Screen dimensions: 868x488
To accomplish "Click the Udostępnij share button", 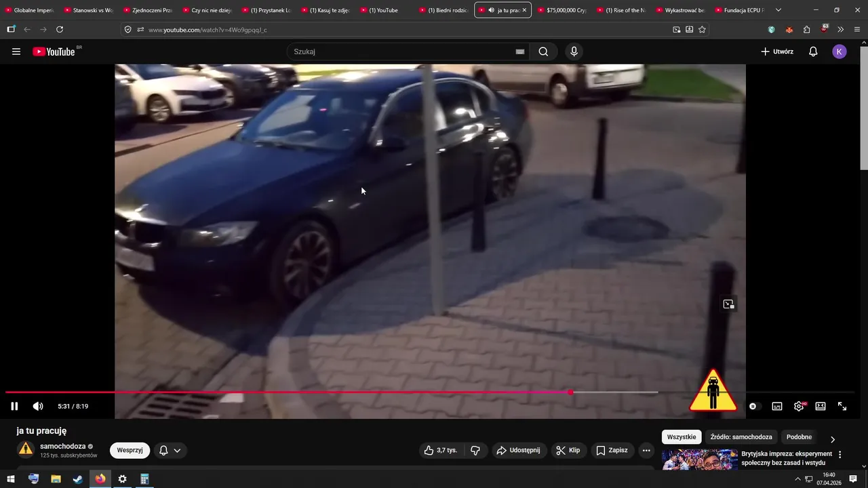I will (518, 450).
